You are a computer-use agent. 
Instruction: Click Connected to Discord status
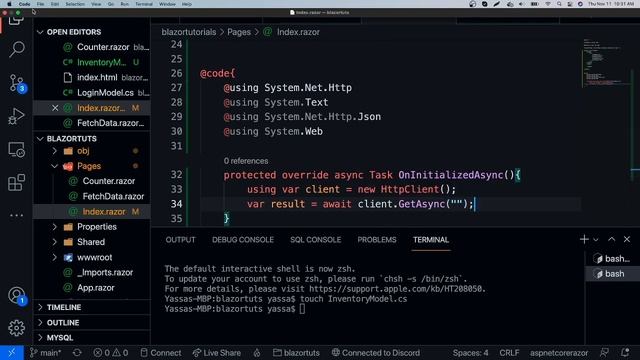tap(376, 353)
